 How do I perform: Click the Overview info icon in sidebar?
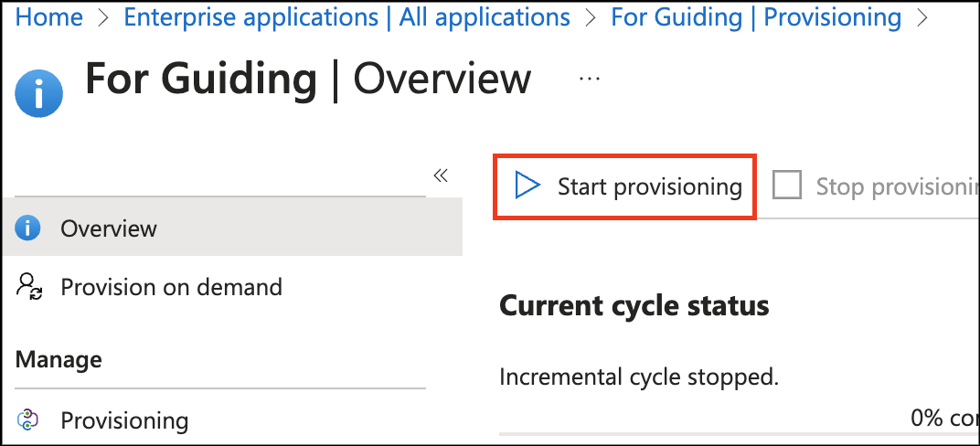[28, 228]
